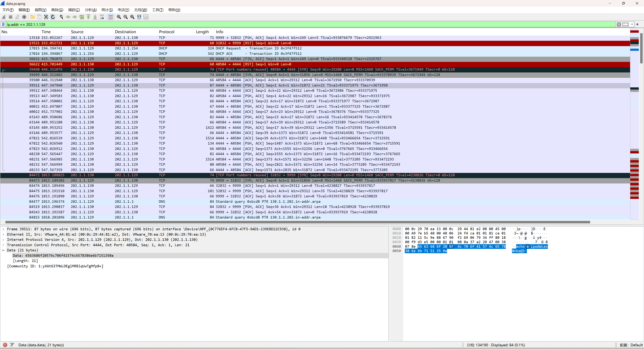The height and width of the screenshot is (350, 644).
Task: Open the display filter history dropdown
Action: coord(632,24)
